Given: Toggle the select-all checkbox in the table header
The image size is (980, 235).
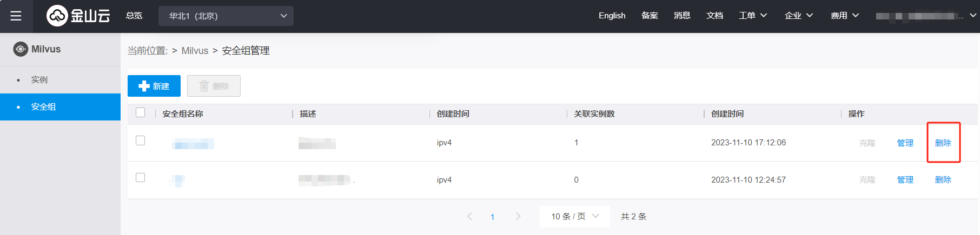Looking at the screenshot, I should click(141, 112).
